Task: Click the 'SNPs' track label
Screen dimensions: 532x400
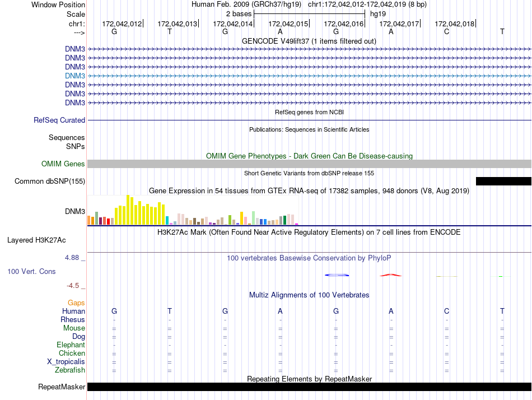Action: pos(76,146)
